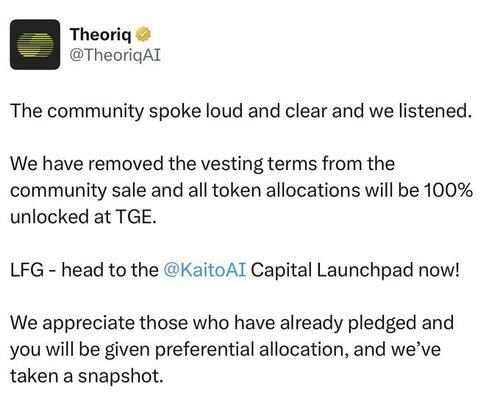The height and width of the screenshot is (407, 500).
Task: Click the text "We appreciate those who have"
Action: 143,323
